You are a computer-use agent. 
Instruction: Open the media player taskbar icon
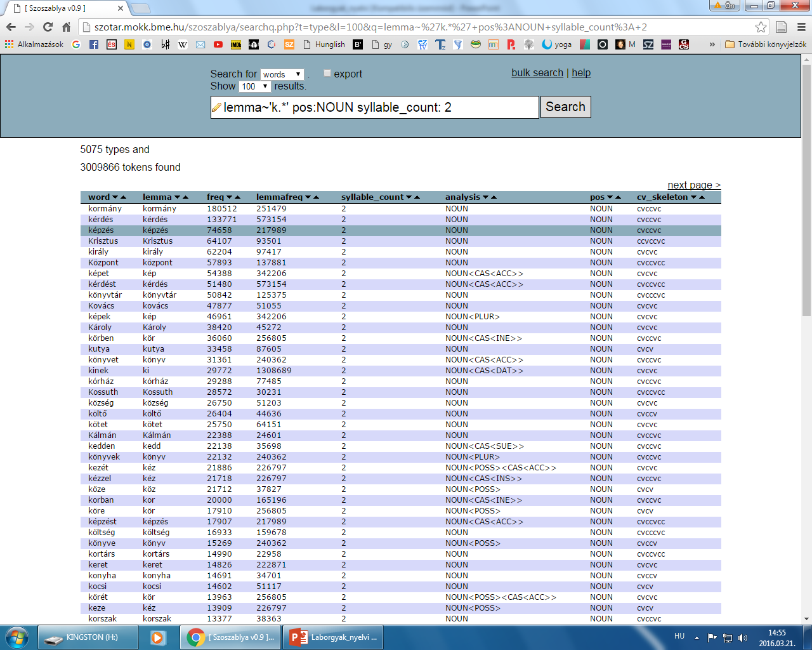(x=158, y=637)
